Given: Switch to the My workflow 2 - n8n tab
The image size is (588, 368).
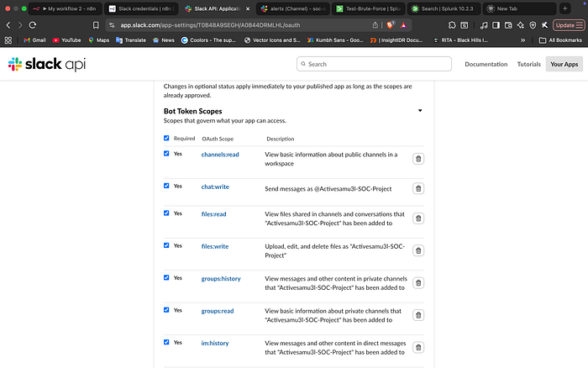Looking at the screenshot, I should [65, 8].
